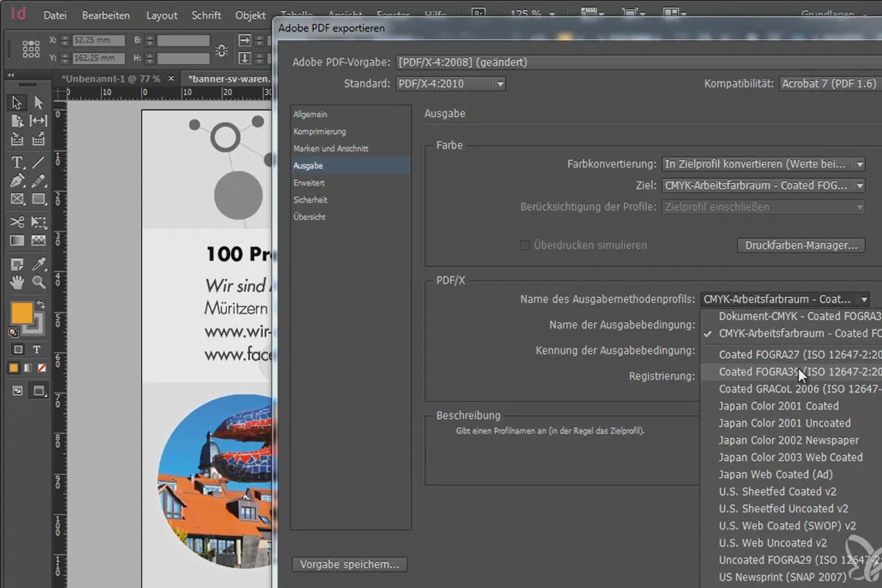This screenshot has height=588, width=882.
Task: Select the Selection tool (black arrow)
Action: click(18, 103)
